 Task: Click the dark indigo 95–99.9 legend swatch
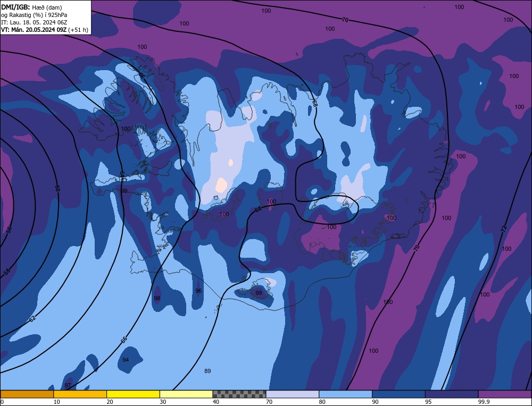click(x=452, y=394)
